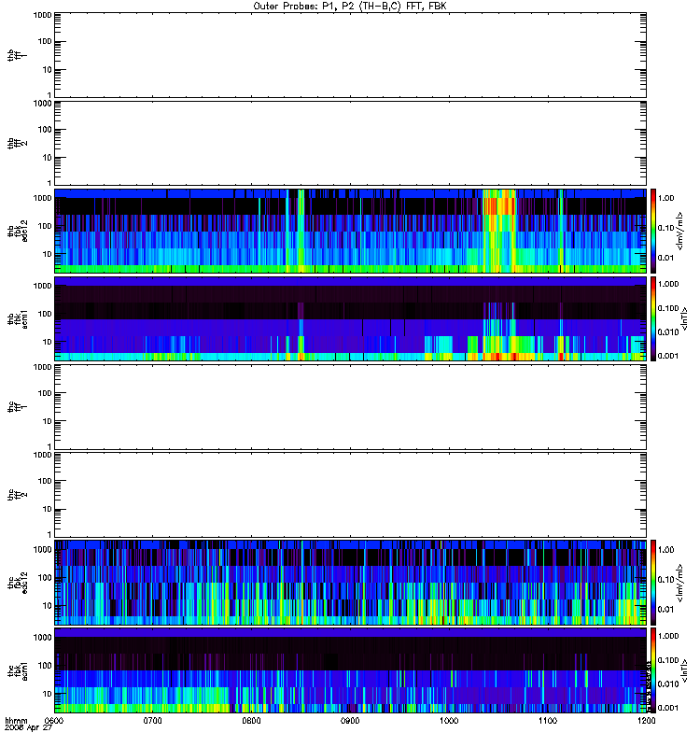Select the 'thc fff 2' panel label
This screenshot has height=747, width=700.
click(x=17, y=495)
